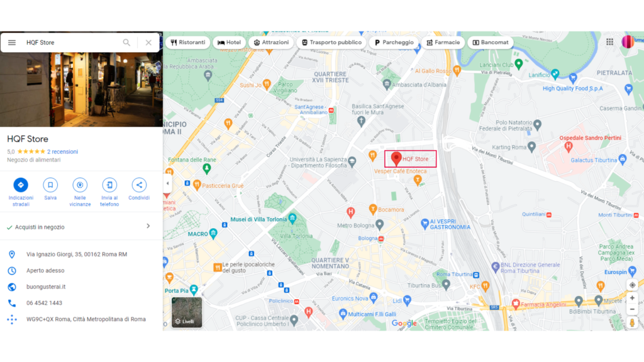Clear the HQF Store search
The width and height of the screenshot is (644, 362).
pos(148,42)
